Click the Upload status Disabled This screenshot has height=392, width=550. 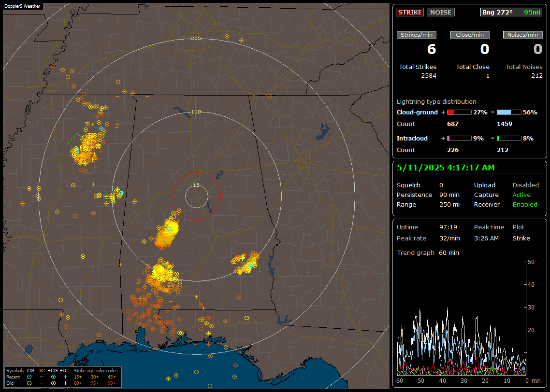tap(525, 185)
